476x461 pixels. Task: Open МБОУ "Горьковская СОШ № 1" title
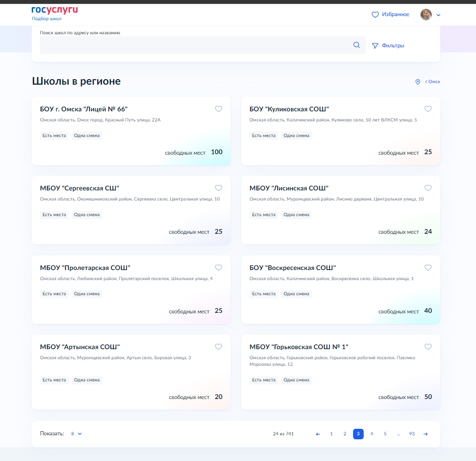pyautogui.click(x=299, y=347)
